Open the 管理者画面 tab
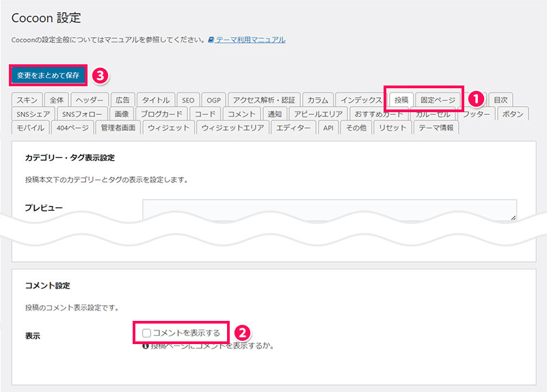The height and width of the screenshot is (392, 547). (x=118, y=128)
